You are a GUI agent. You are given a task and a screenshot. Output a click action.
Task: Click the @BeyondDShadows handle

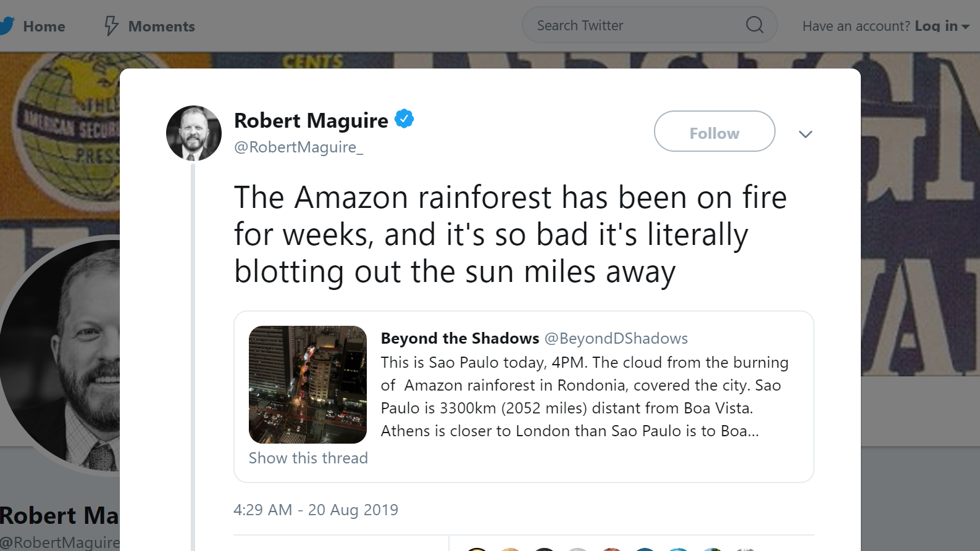click(616, 338)
